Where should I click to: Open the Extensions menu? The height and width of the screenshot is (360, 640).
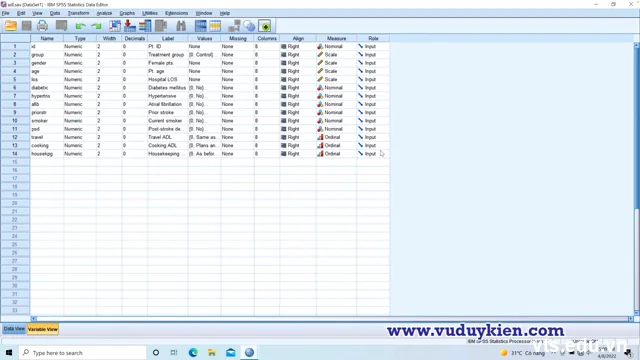pos(176,13)
